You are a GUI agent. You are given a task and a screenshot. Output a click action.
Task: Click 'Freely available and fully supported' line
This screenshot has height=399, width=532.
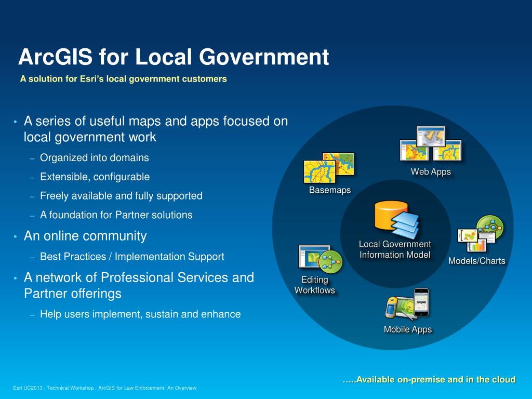coord(121,196)
